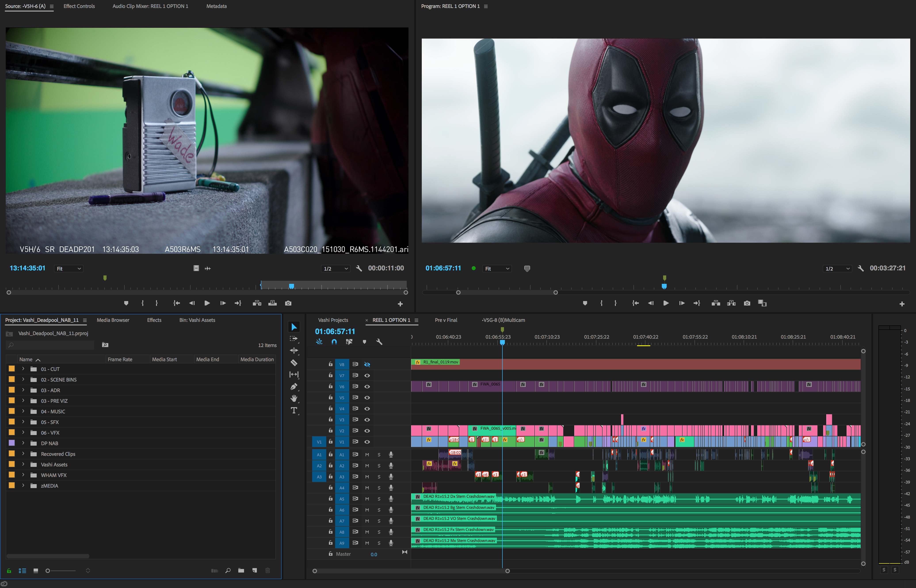Toggle V8 track output eye

click(367, 364)
